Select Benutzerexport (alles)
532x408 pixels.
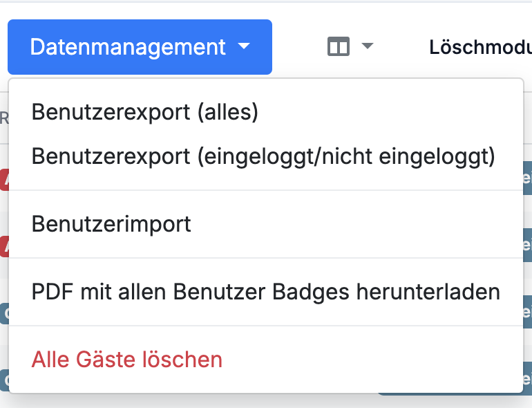pos(145,112)
